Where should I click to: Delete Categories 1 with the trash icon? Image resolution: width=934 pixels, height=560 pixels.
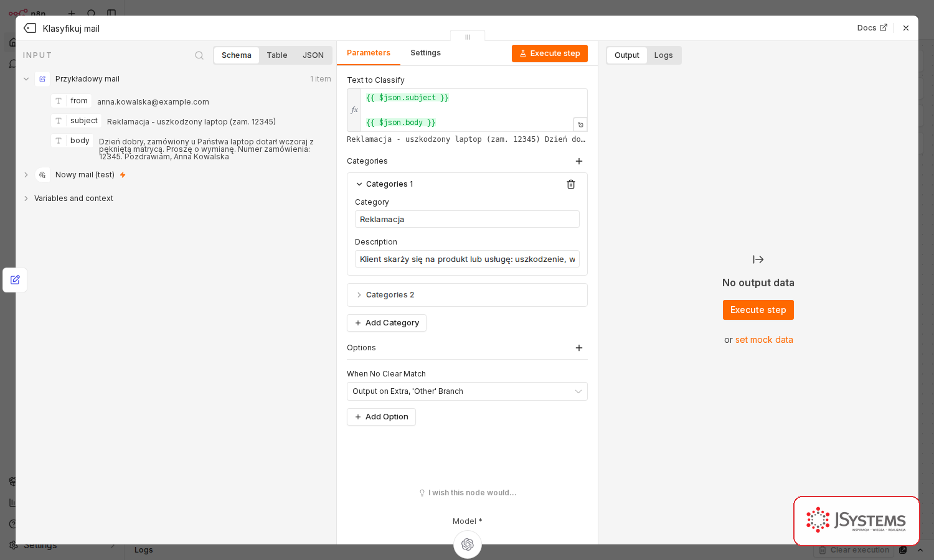[x=571, y=184]
